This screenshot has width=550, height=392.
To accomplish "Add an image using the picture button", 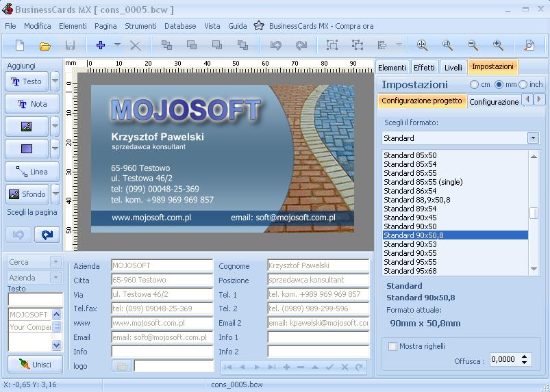I will (26, 127).
